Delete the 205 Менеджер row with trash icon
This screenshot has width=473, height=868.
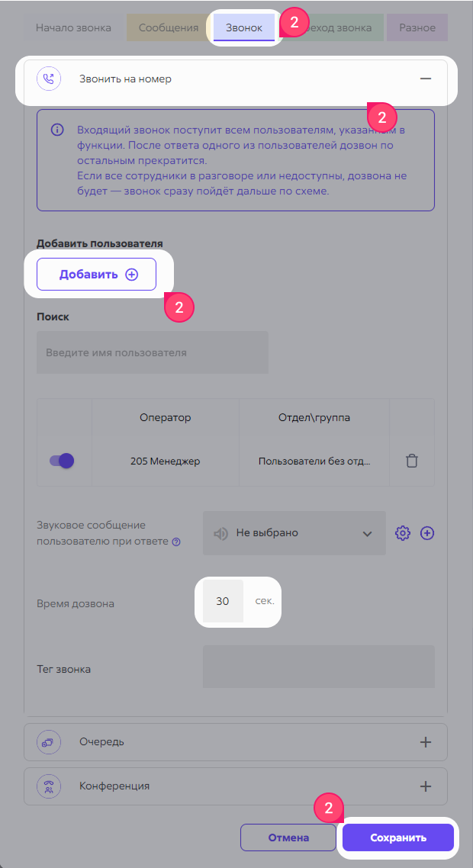(x=411, y=461)
